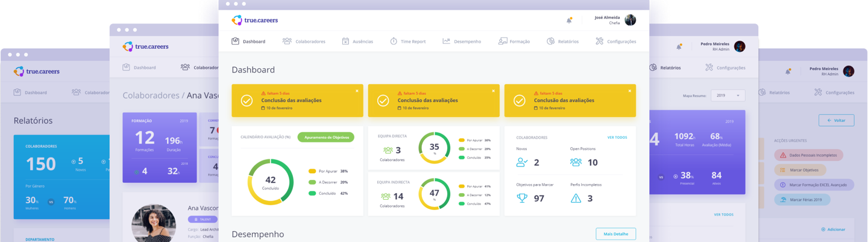Open Configurações tab in rightmost window
The image size is (868, 242).
(834, 92)
